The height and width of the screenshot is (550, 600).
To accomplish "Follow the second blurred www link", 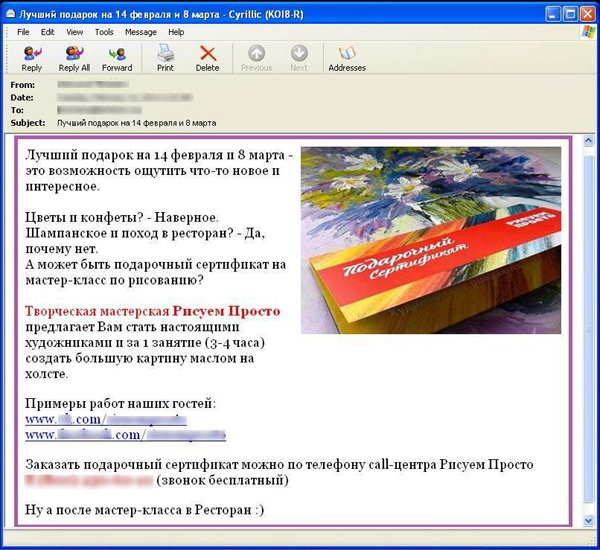I will coord(125,435).
